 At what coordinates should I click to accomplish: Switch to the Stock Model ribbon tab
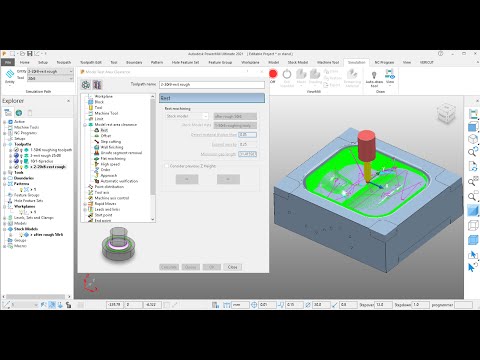point(298,62)
